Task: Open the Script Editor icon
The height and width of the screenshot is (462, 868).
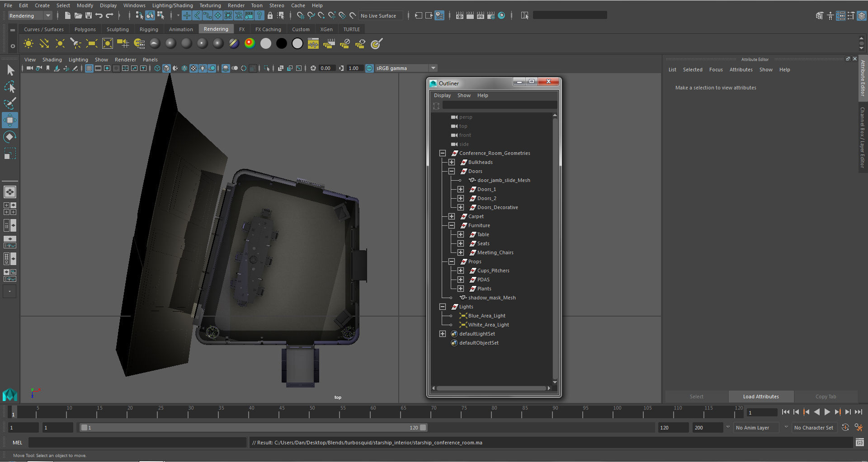Action: tap(860, 443)
